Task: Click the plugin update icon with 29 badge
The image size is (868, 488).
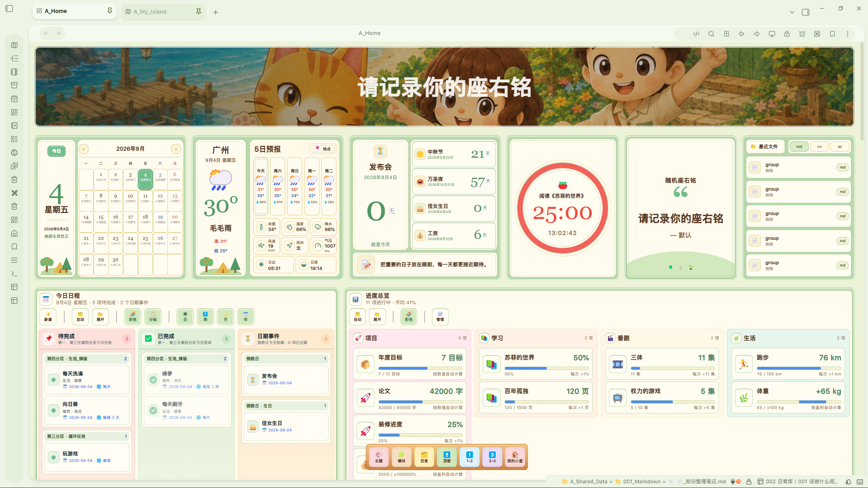Action: click(735, 482)
